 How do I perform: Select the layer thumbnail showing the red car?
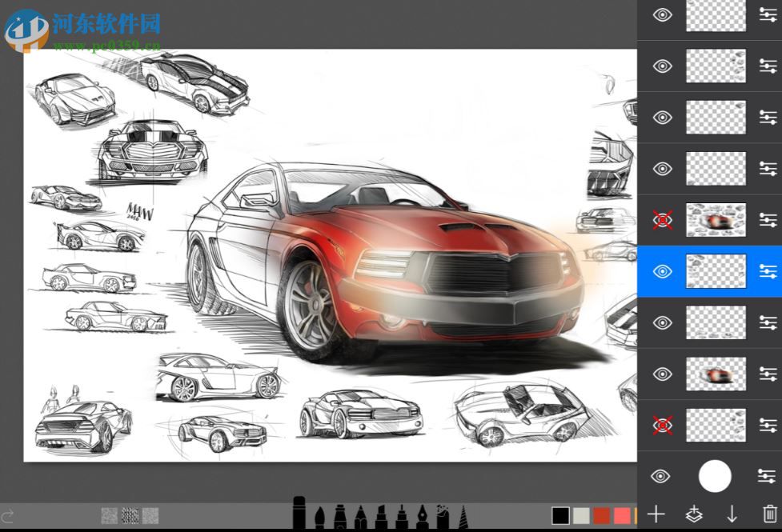[x=716, y=374]
